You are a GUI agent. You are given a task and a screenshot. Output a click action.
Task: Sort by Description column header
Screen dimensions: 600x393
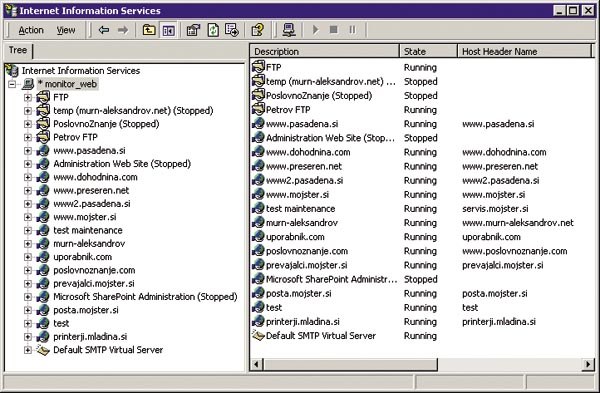click(x=324, y=51)
